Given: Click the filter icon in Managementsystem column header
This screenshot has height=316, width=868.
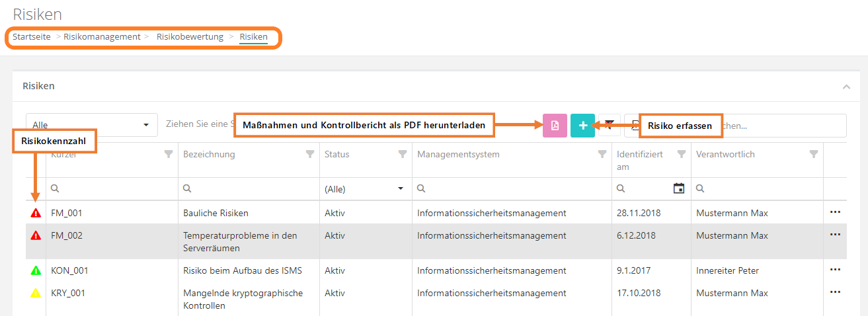Looking at the screenshot, I should tap(602, 154).
